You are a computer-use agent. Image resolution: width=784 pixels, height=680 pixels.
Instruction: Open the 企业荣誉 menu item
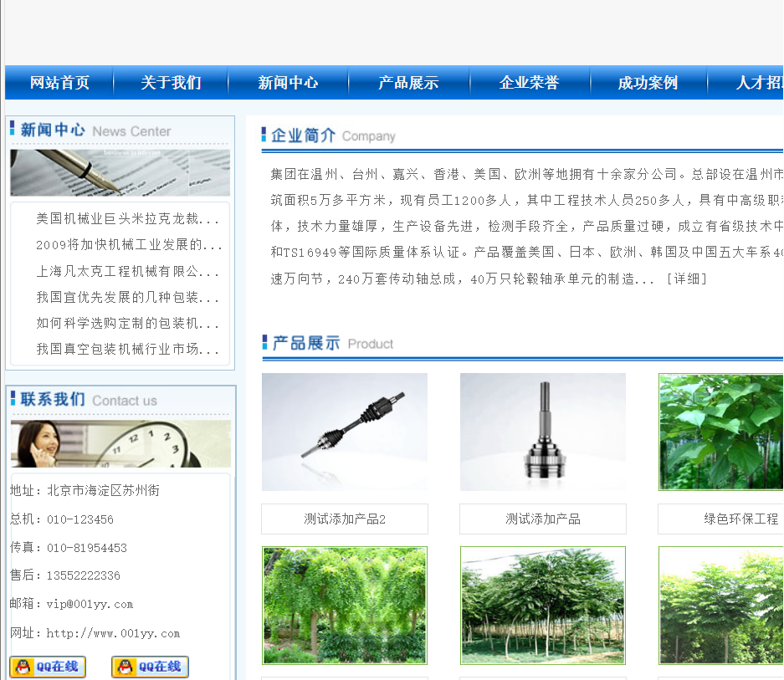point(529,83)
